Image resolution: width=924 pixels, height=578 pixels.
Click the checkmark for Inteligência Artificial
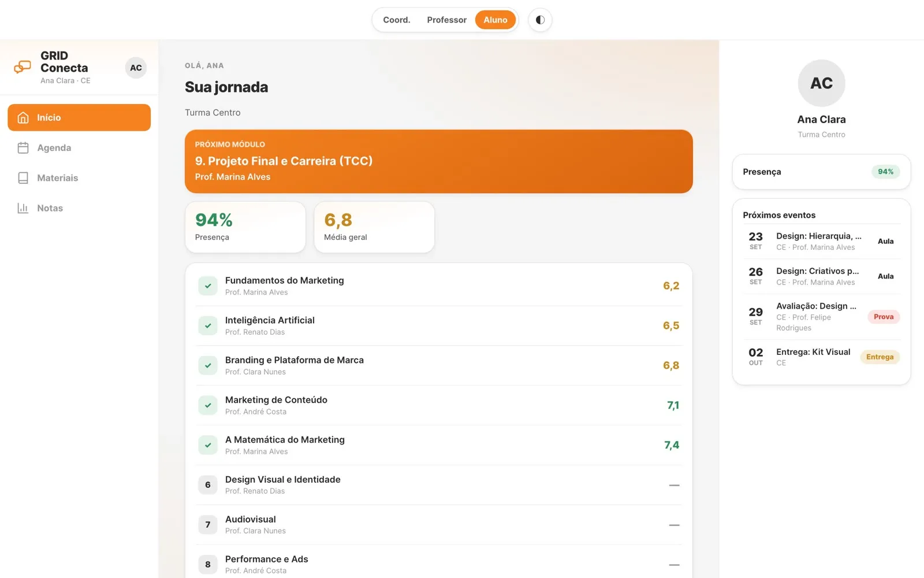coord(208,325)
